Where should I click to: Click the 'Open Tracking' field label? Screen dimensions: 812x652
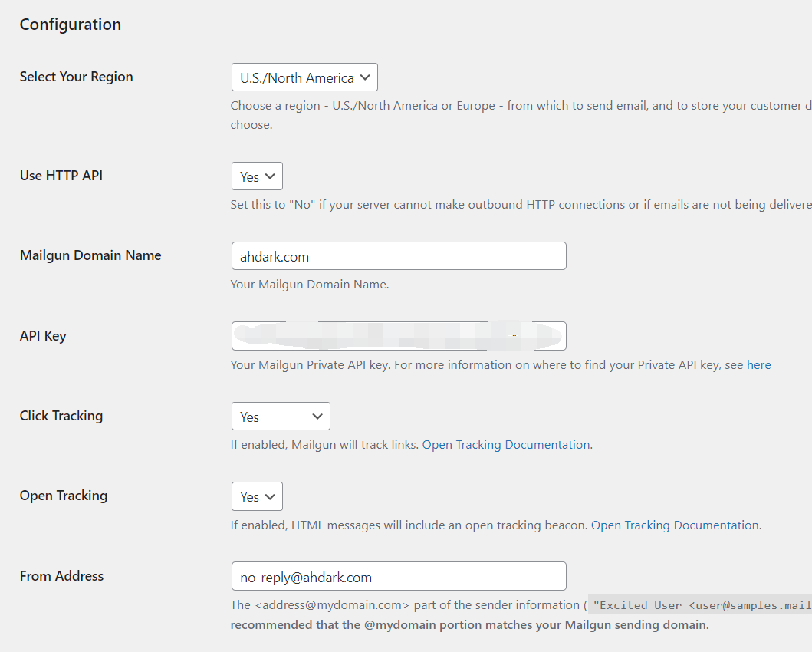[64, 496]
